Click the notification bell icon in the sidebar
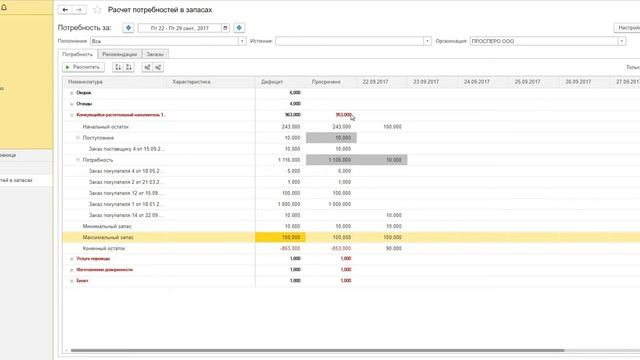 4,7
